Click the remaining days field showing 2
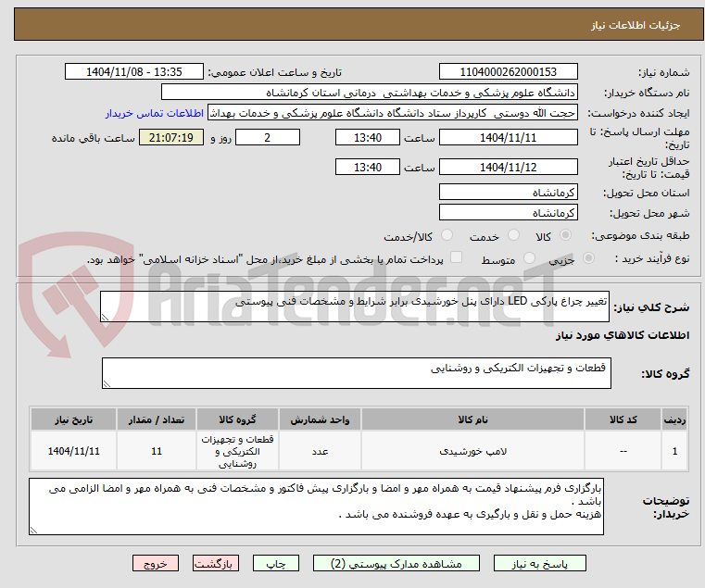This screenshot has width=705, height=588. point(268,138)
